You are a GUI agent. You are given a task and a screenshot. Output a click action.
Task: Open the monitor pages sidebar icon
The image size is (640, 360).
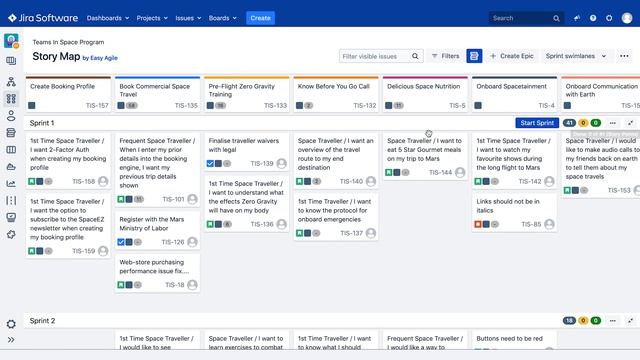tap(11, 217)
